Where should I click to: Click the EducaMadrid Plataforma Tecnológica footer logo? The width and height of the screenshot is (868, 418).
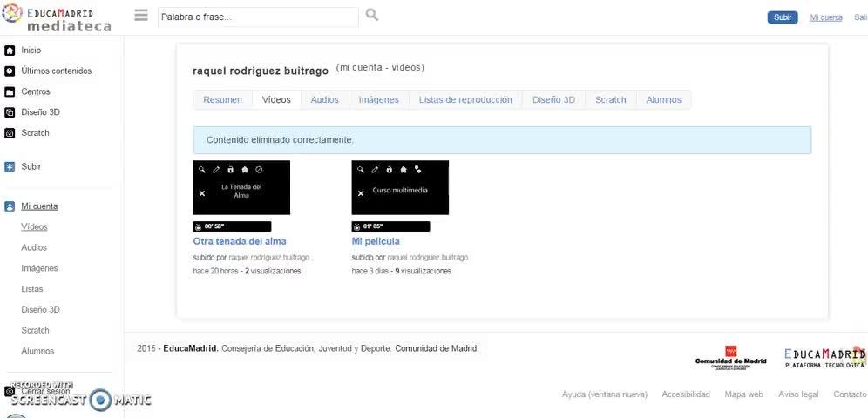point(824,358)
